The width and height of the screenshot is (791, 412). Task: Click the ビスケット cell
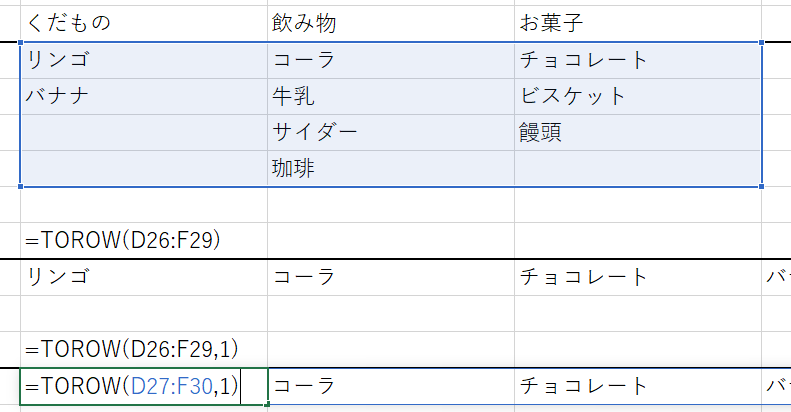573,96
